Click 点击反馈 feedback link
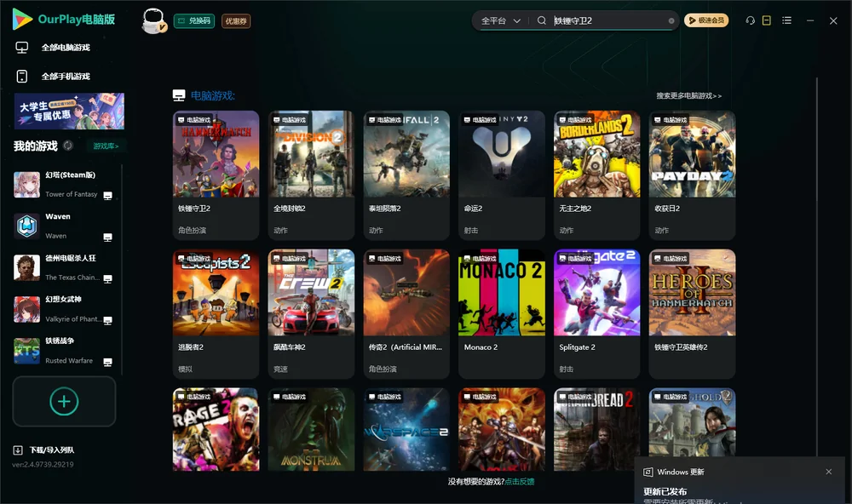This screenshot has height=504, width=852. coord(520,481)
